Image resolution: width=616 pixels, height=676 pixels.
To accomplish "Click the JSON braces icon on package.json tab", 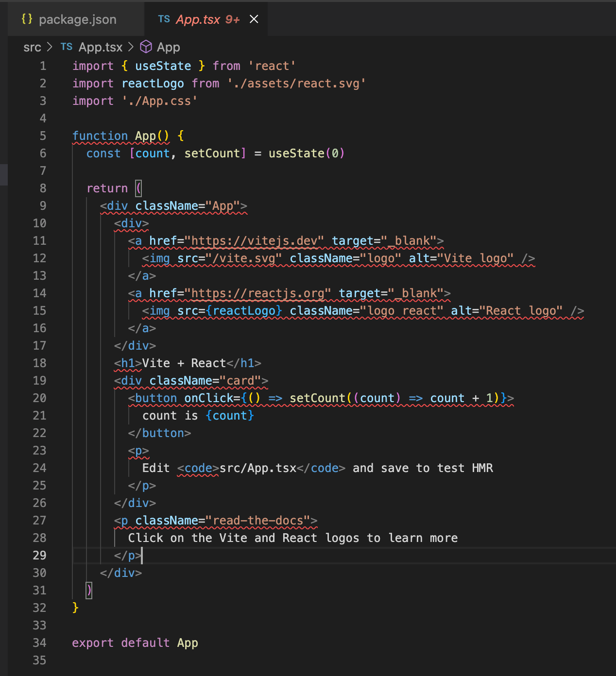I will (x=27, y=19).
